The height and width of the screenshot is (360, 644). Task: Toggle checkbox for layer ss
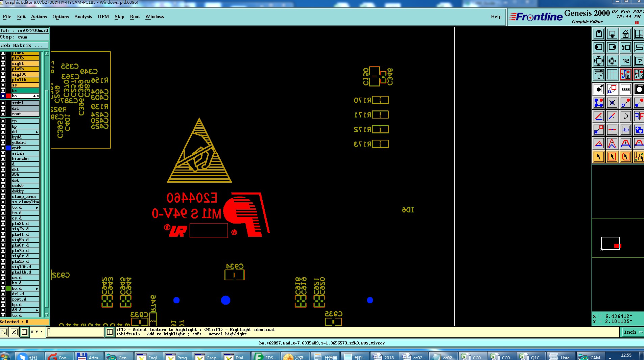(x=3, y=85)
